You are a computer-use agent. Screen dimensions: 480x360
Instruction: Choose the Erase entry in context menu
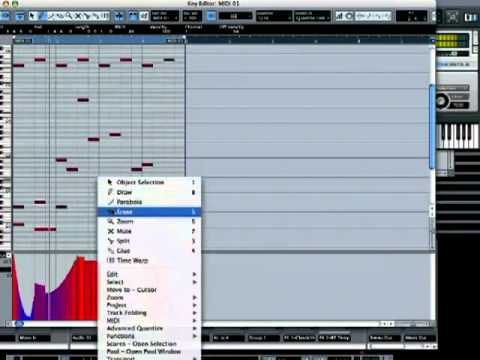pos(149,212)
